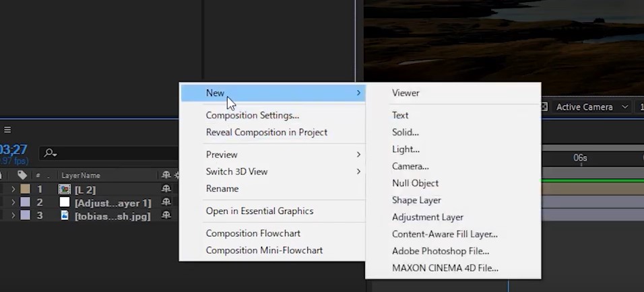Expand layer 1 properties triangle
644x292 pixels.
[x=13, y=189]
